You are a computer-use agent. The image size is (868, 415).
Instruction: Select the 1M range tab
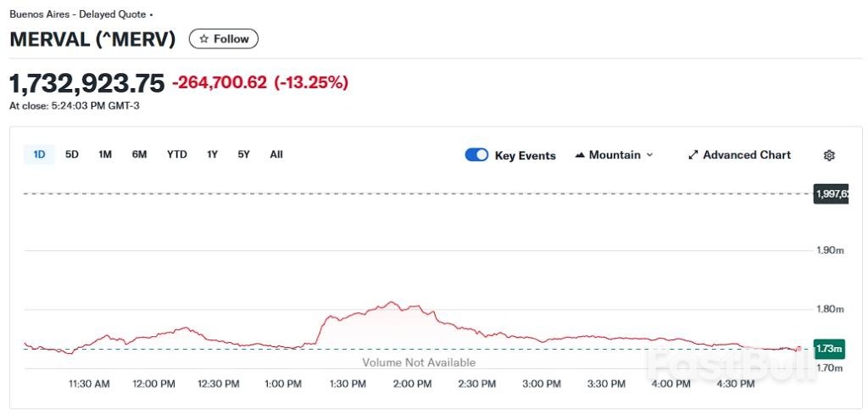105,154
